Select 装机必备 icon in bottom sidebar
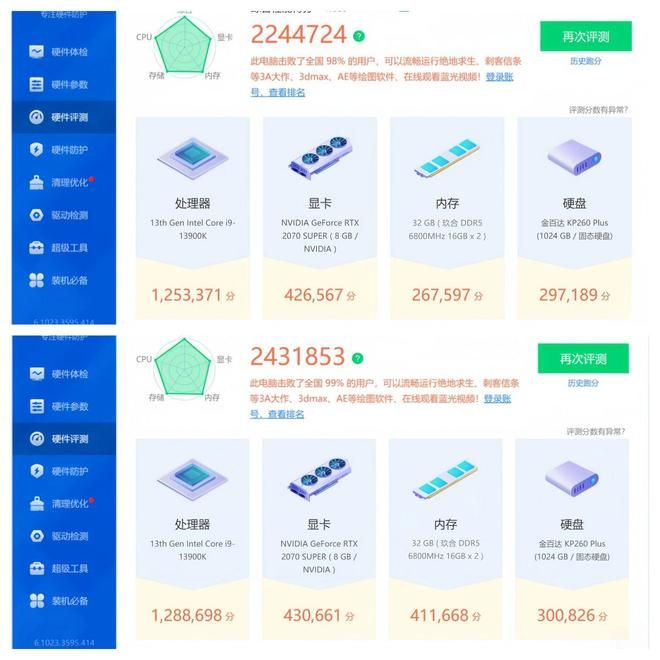Image resolution: width=660 pixels, height=660 pixels. [x=37, y=601]
